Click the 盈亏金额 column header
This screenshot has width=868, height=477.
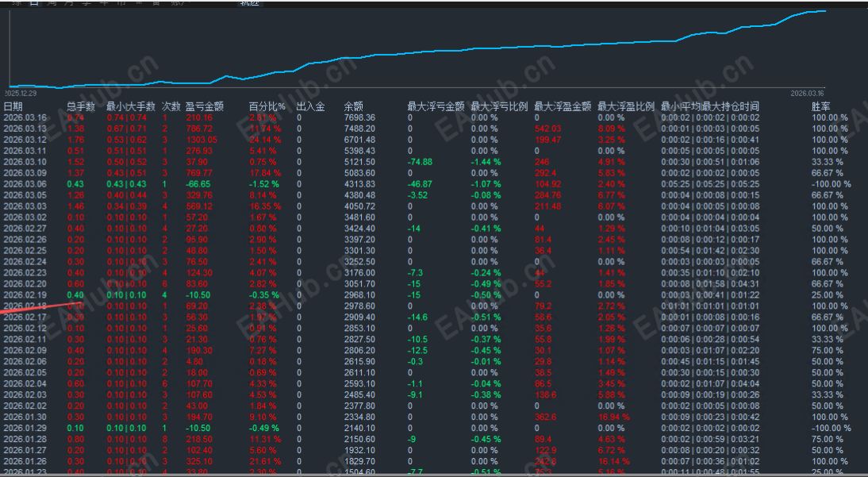point(204,106)
